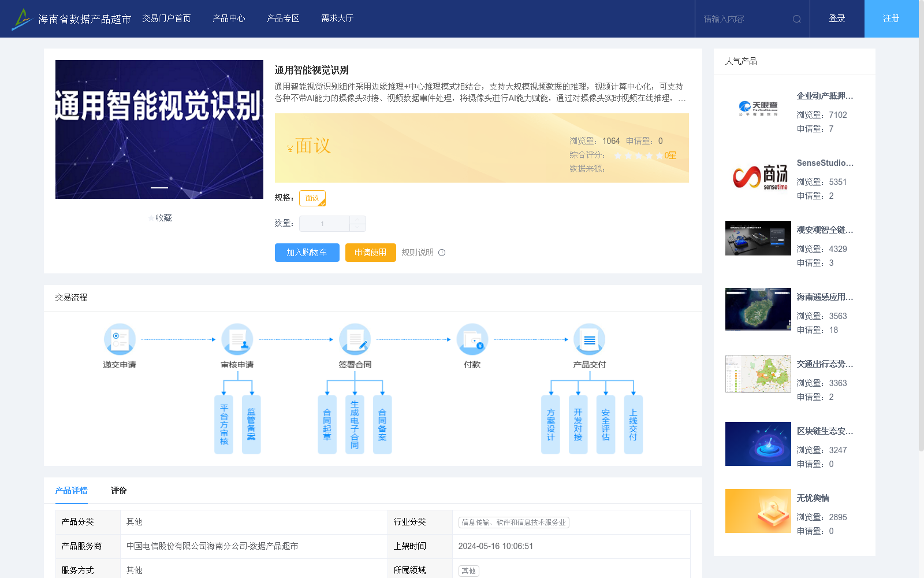Open the 无忧舆情 product title
Viewport: 924px width, 578px height.
[813, 498]
